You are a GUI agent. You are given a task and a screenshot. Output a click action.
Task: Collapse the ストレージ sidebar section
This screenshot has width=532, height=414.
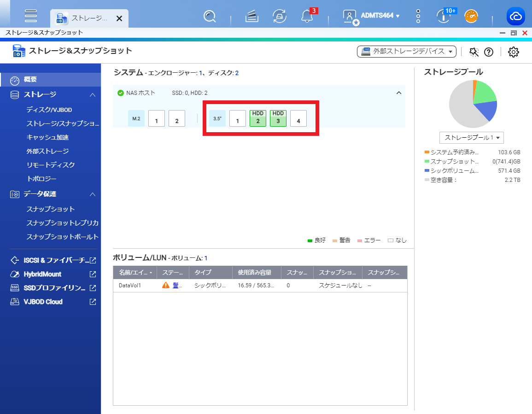click(93, 95)
